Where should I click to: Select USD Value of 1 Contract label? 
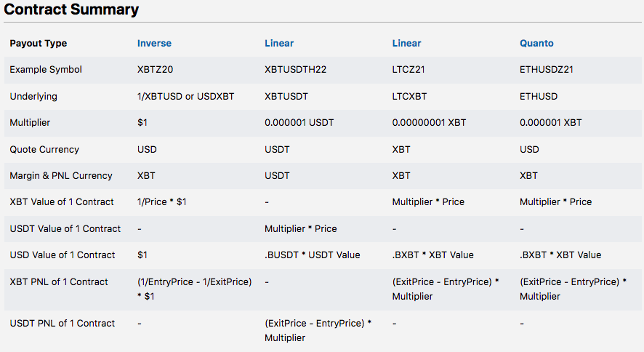point(63,255)
